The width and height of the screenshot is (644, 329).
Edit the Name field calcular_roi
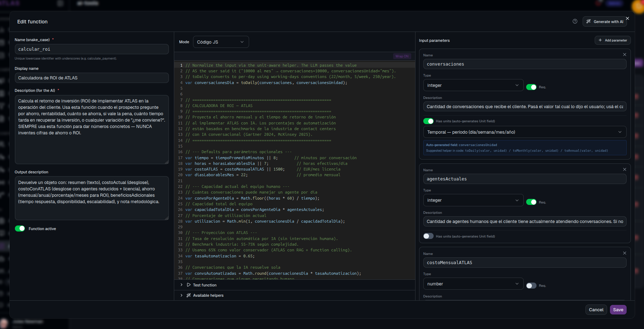92,49
